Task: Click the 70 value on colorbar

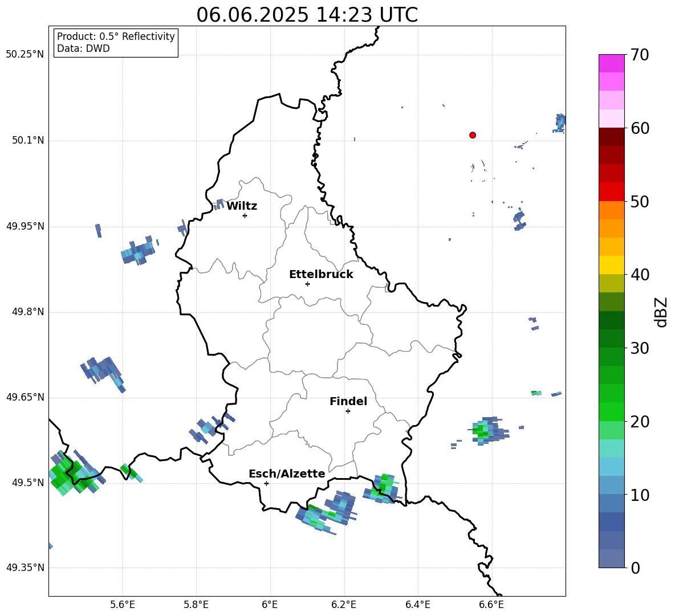Action: coord(640,55)
